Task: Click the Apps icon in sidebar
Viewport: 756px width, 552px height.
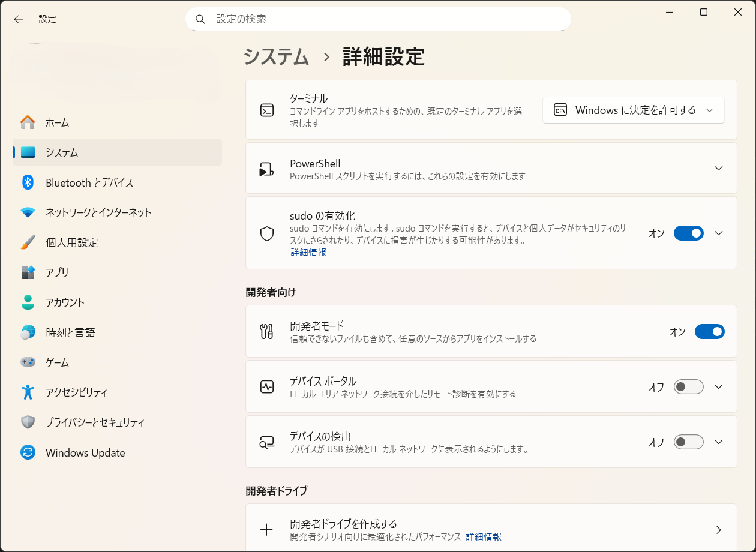Action: pyautogui.click(x=28, y=272)
